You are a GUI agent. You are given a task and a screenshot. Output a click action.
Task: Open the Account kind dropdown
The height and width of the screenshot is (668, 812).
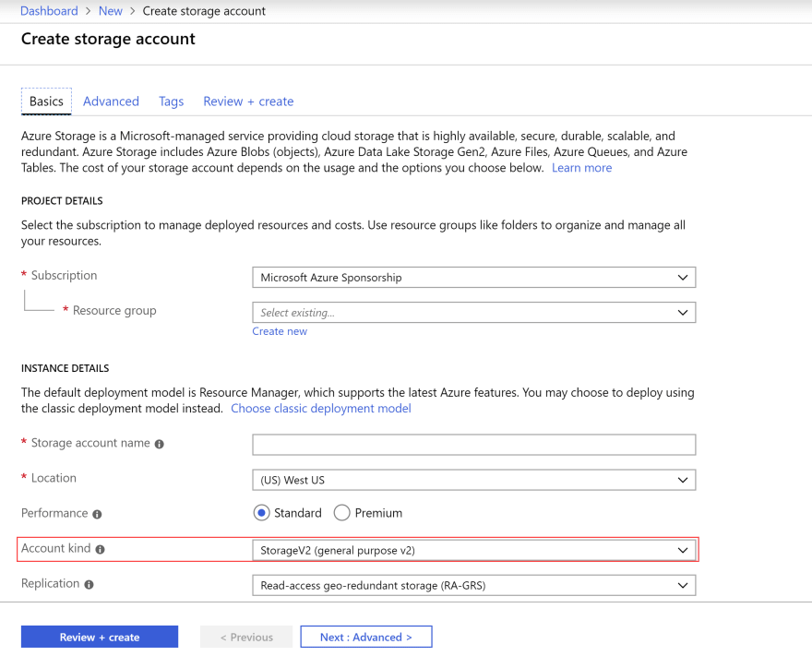click(474, 551)
